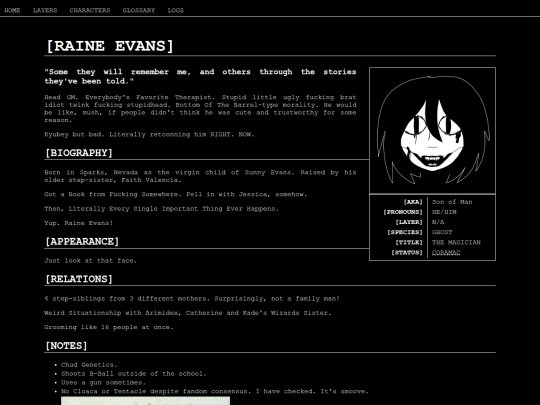
Task: Click the [SPECIES] label in infobox
Action: tap(405, 232)
